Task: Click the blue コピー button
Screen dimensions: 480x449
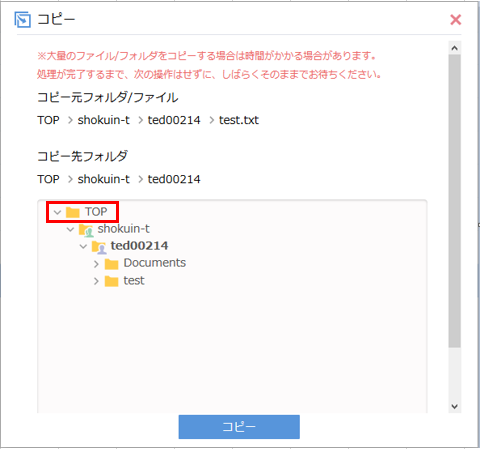Action: tap(239, 427)
